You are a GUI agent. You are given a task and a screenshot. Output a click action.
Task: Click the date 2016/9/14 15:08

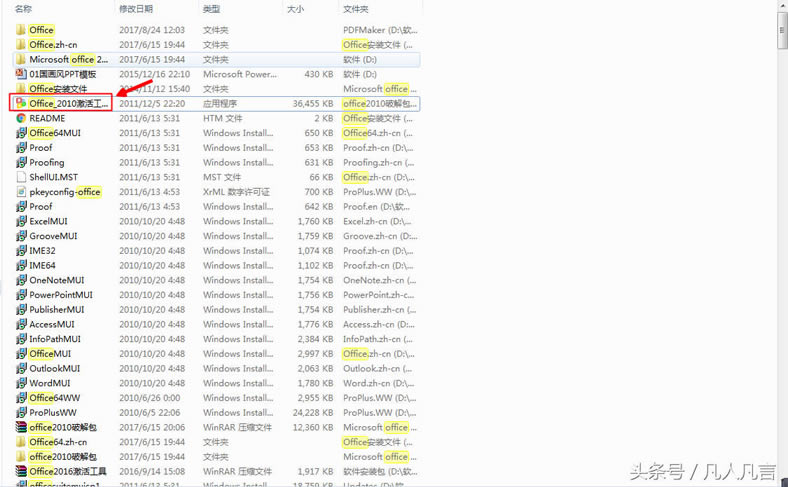click(152, 471)
